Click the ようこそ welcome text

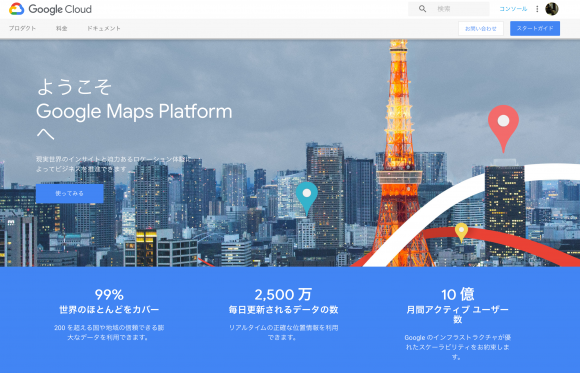click(74, 87)
